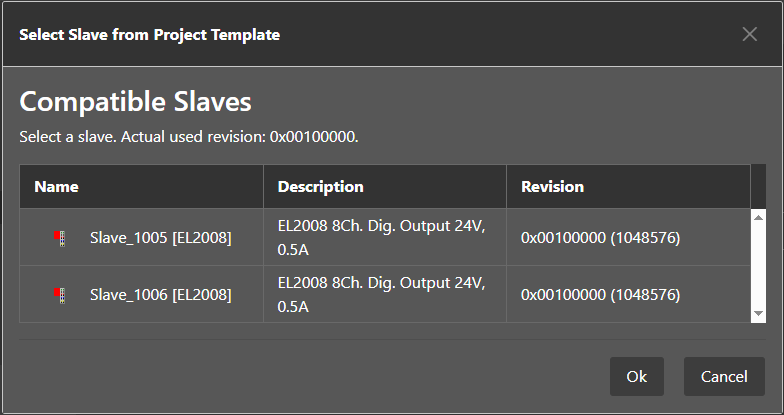Click the 'Actual used revision' info text
Image resolution: width=784 pixels, height=415 pixels.
click(x=189, y=136)
